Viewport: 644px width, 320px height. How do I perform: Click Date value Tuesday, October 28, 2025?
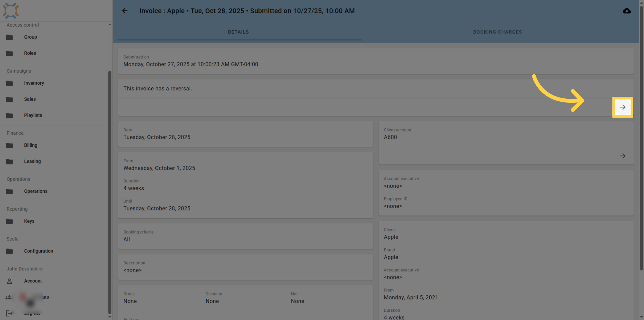click(x=157, y=137)
